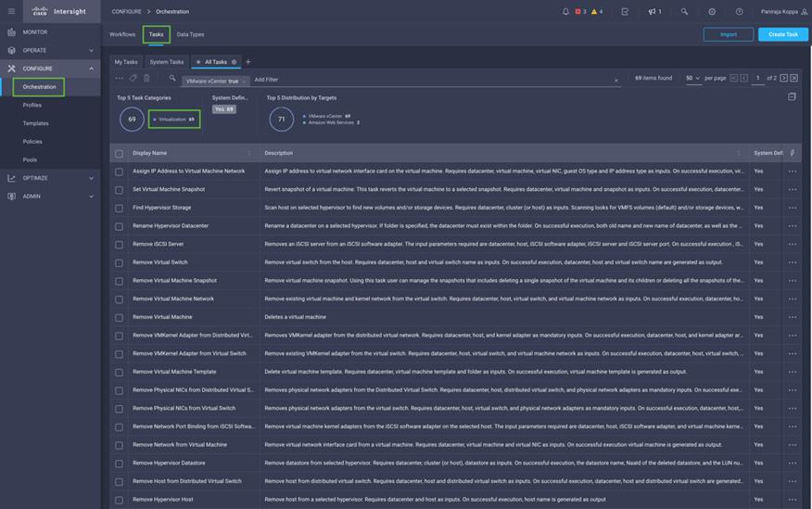Viewport: 812px width, 509px height.
Task: Check the Assign IP Address to Virtual Machine Network row
Action: tap(119, 172)
